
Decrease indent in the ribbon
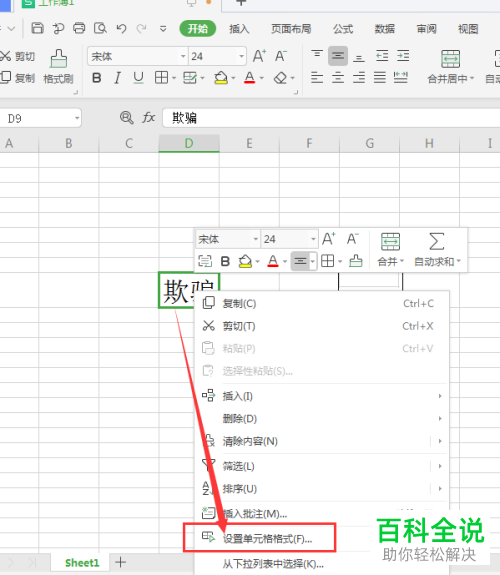point(382,56)
